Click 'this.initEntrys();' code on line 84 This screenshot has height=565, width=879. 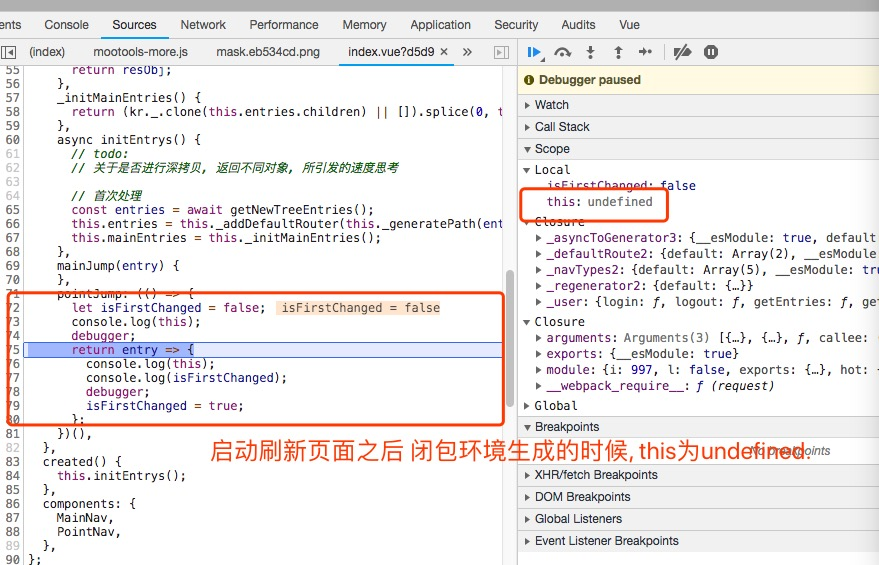(x=121, y=476)
